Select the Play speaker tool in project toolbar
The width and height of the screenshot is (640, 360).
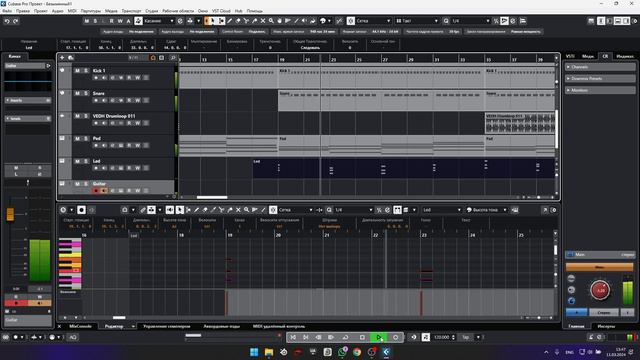click(304, 21)
